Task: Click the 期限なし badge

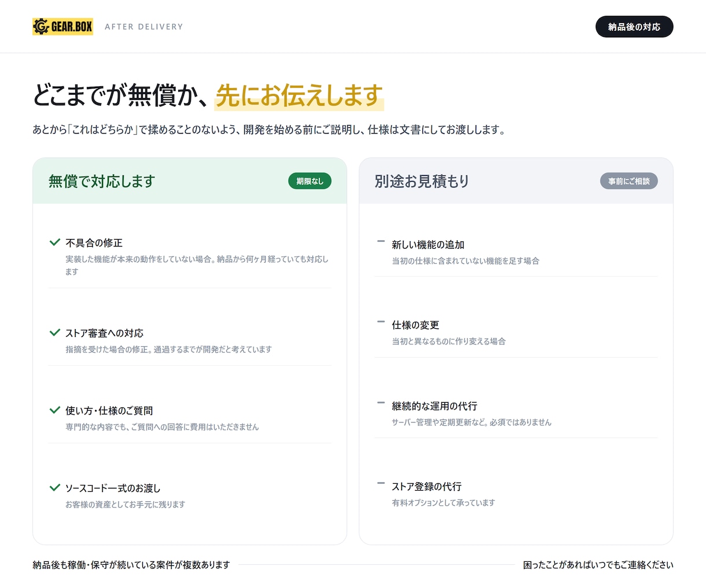Action: coord(310,181)
